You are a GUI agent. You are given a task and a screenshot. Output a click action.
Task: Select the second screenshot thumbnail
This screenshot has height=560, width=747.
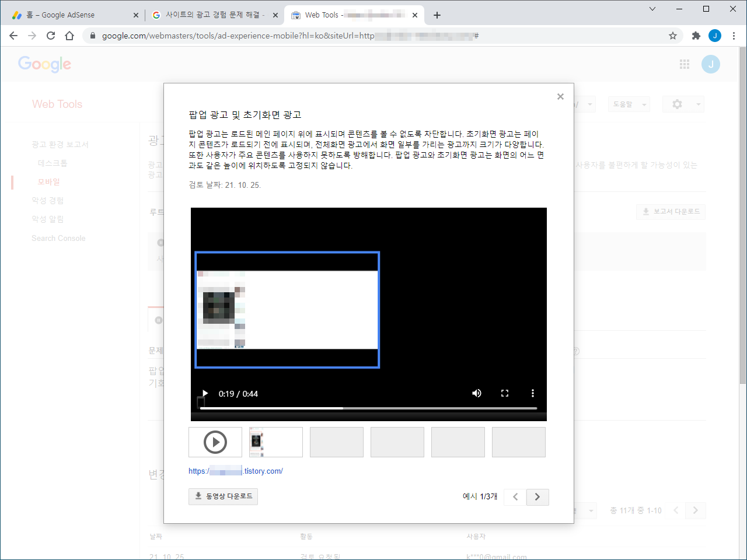tap(276, 442)
